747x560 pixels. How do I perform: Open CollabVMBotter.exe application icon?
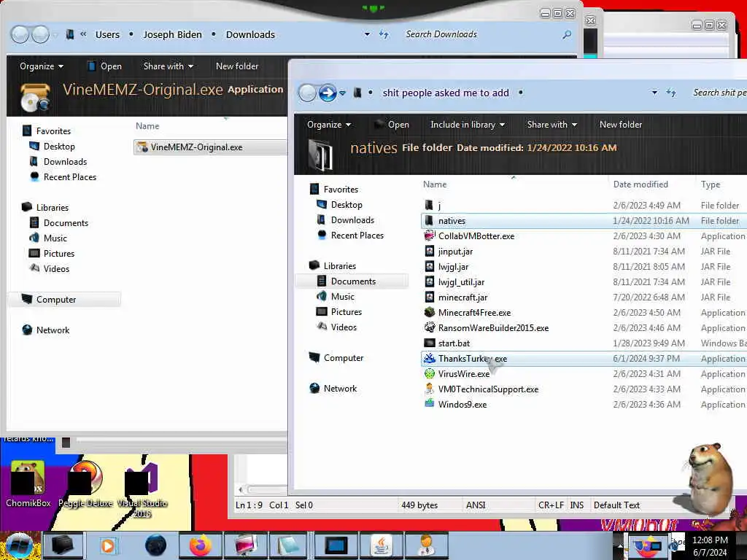click(x=430, y=236)
